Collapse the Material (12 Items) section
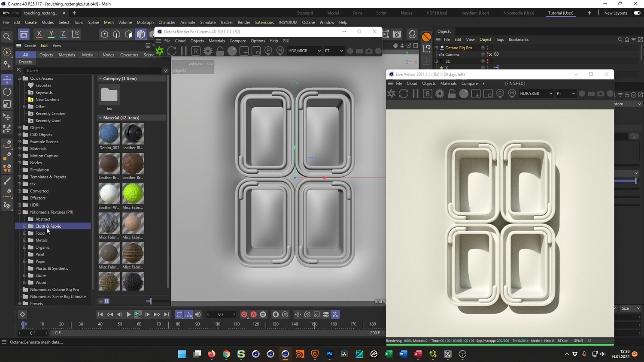The image size is (644, 362). pyautogui.click(x=100, y=118)
